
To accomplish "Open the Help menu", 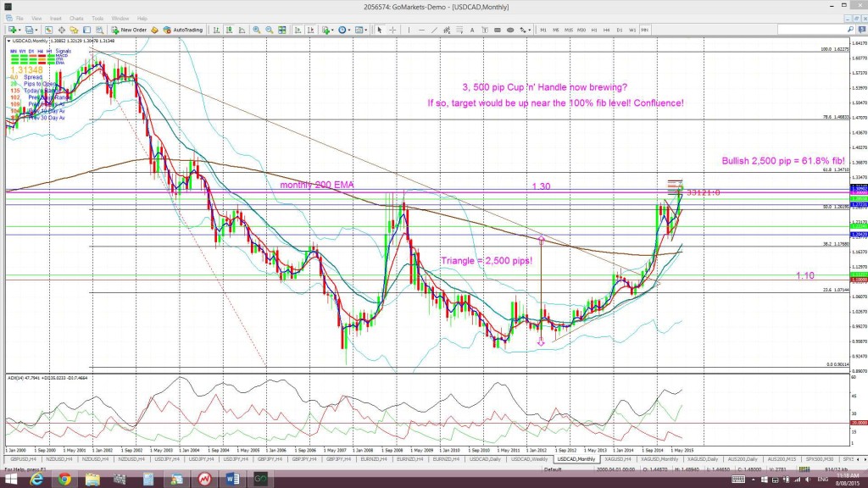I will coord(142,19).
